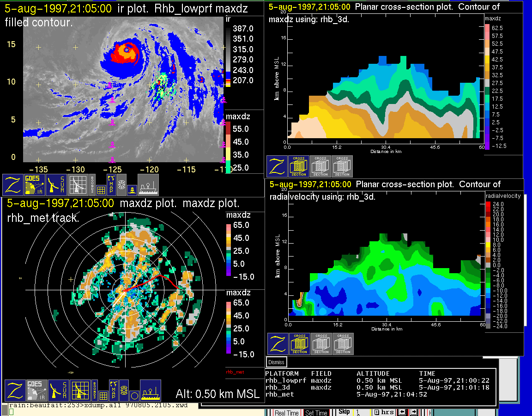532x416 pixels.
Task: Click the ship track icon in maxdz plot toolbar
Action: [x=150, y=391]
